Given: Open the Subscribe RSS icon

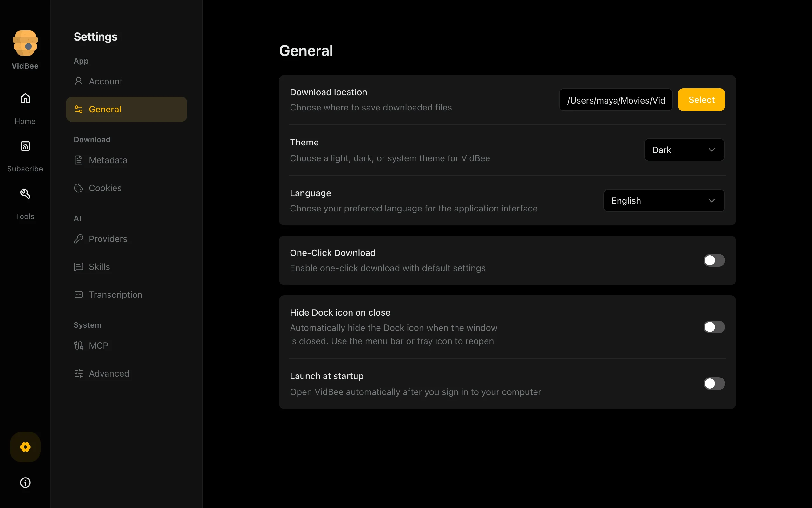Looking at the screenshot, I should coord(25,146).
